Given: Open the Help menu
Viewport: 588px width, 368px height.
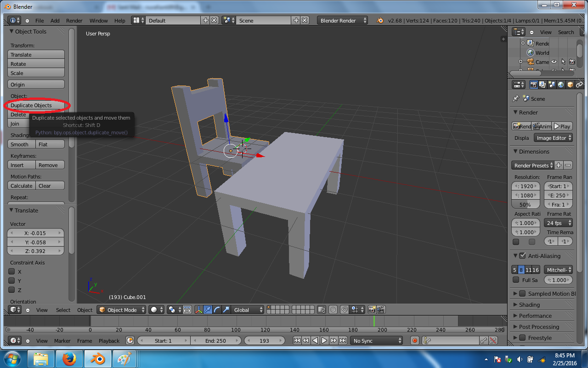Looking at the screenshot, I should (120, 20).
